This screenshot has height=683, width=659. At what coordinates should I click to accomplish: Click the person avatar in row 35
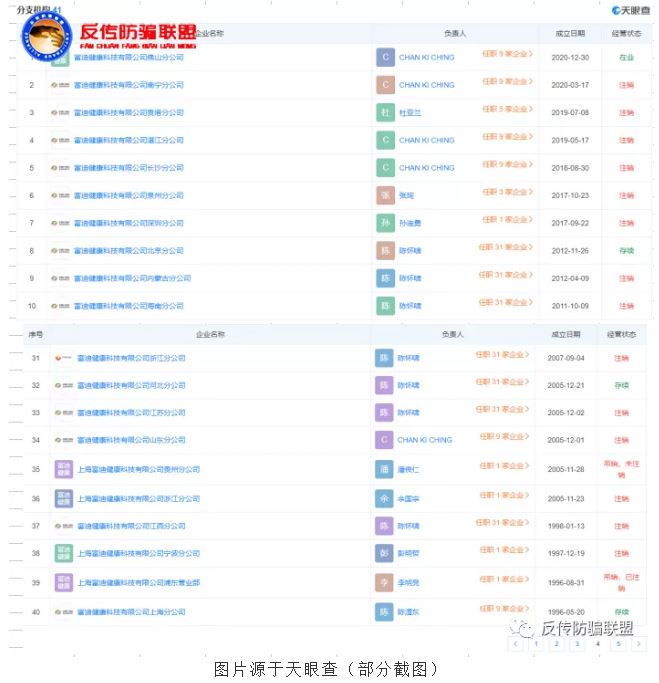(384, 469)
